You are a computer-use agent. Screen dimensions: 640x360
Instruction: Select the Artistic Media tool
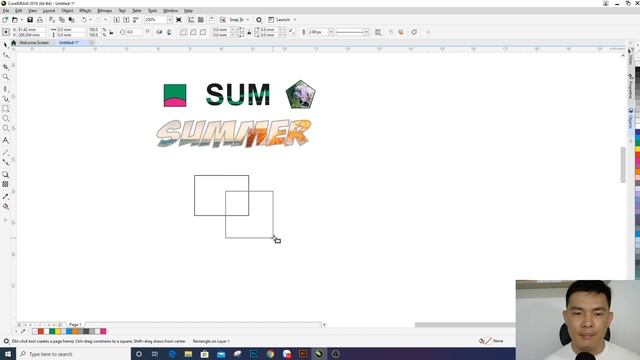tap(6, 99)
